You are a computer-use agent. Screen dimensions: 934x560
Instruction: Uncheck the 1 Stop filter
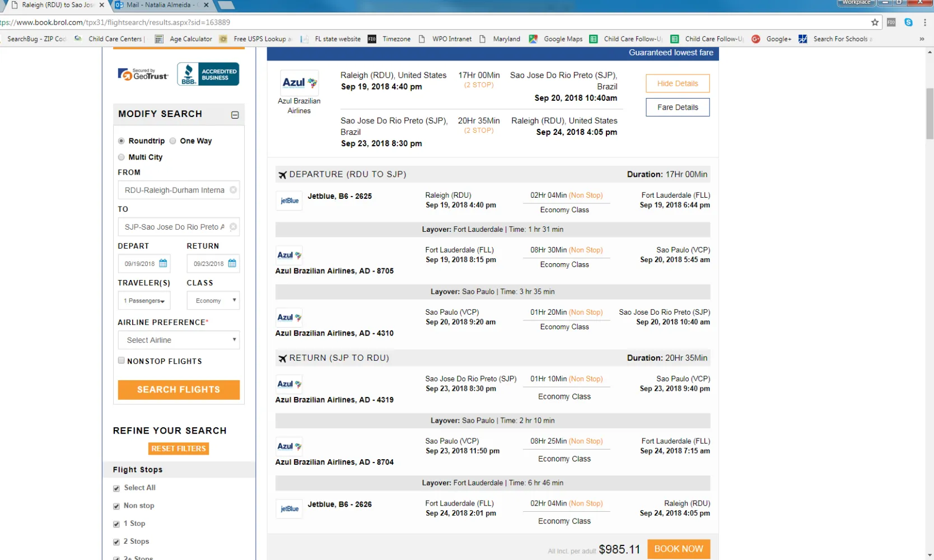(116, 524)
